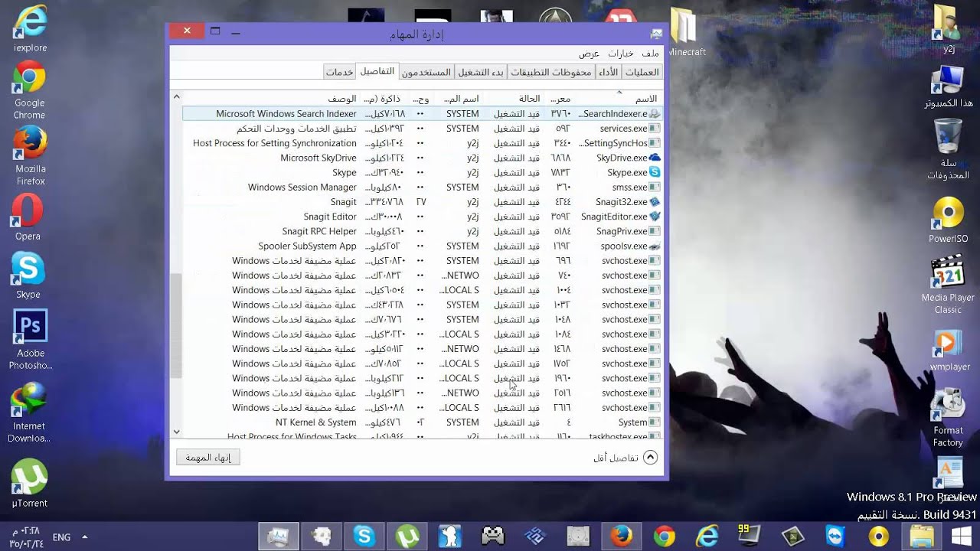Viewport: 980px width, 551px height.
Task: Show hidden tray icons arrow
Action: pos(85,537)
